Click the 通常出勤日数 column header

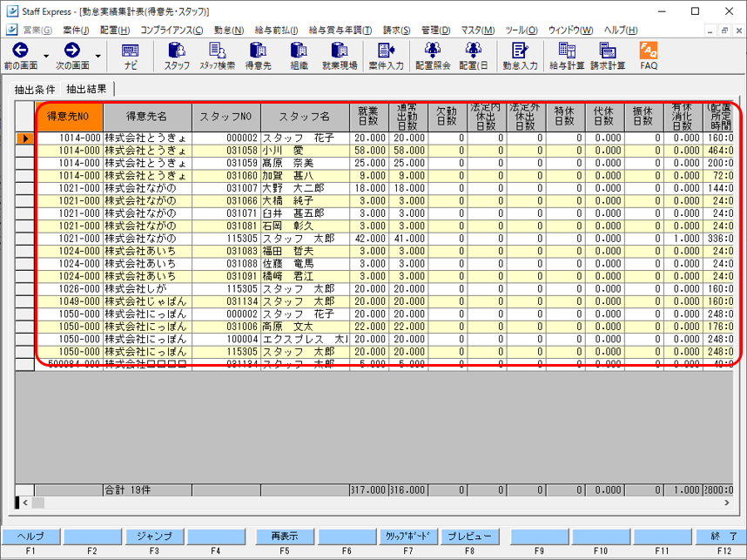[408, 117]
